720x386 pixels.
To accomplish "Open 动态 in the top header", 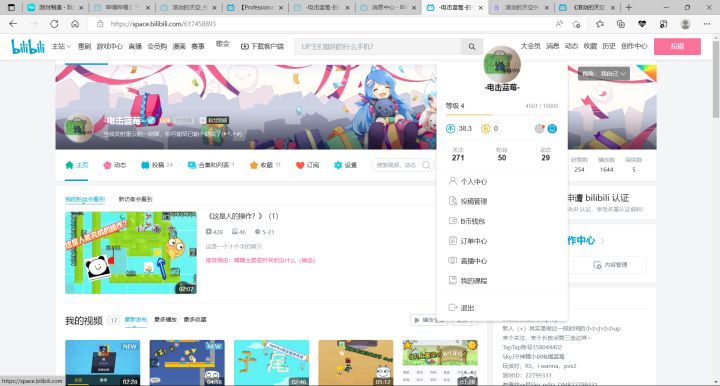I will click(x=571, y=46).
